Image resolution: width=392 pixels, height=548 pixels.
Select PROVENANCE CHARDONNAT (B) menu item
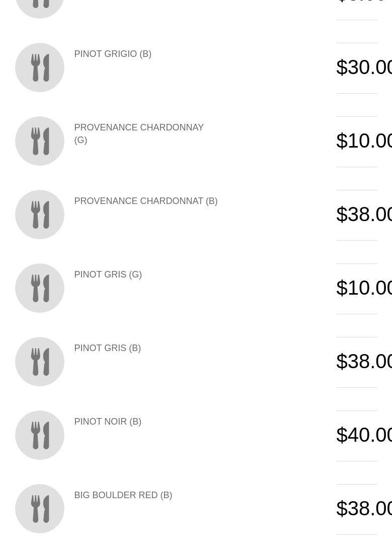click(x=146, y=201)
